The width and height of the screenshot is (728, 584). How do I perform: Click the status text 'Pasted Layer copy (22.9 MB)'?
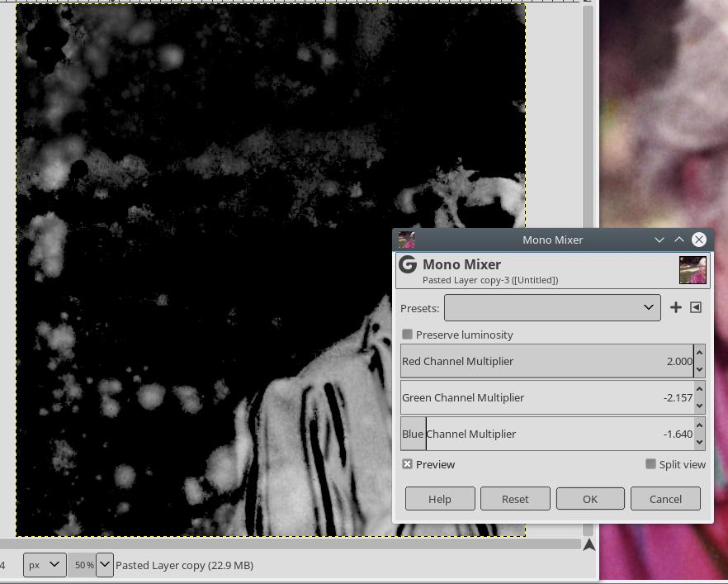point(184,566)
